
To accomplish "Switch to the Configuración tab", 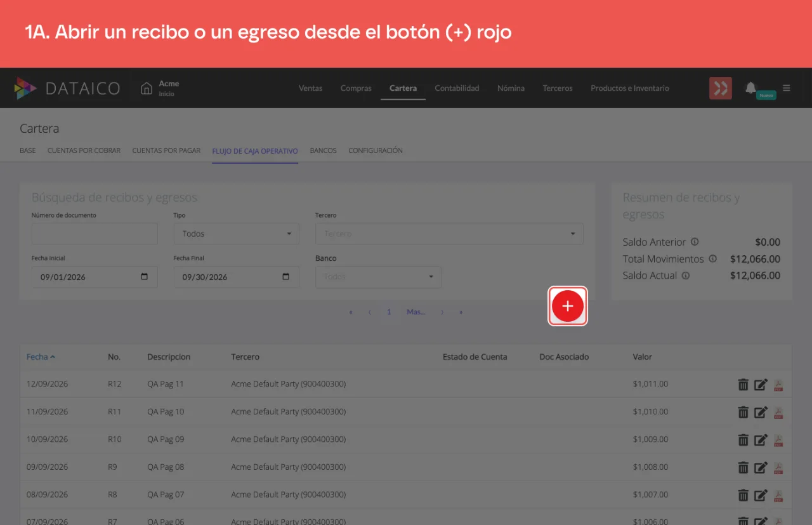I will 376,150.
